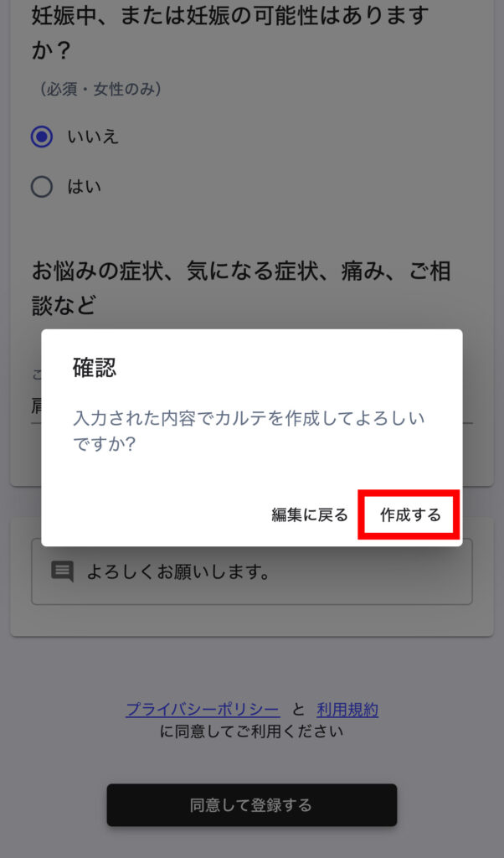Click the 同意して登録する button
Image resolution: width=504 pixels, height=858 pixels.
click(x=251, y=805)
